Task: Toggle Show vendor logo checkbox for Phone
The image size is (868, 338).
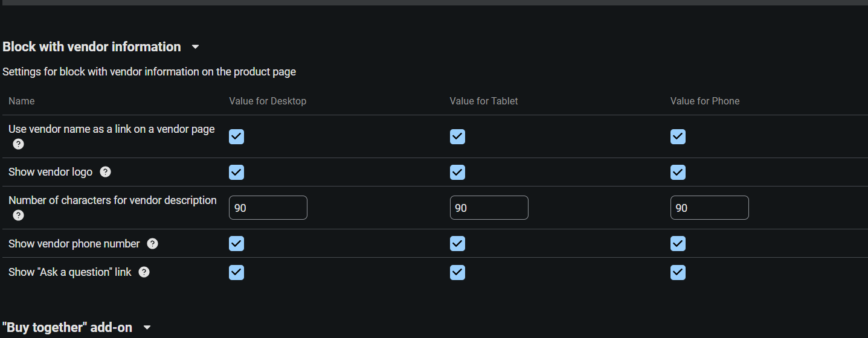Action: coord(678,173)
